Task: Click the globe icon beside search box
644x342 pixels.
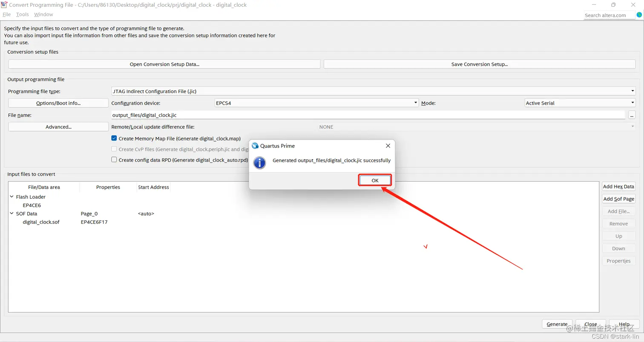Action: tap(639, 15)
